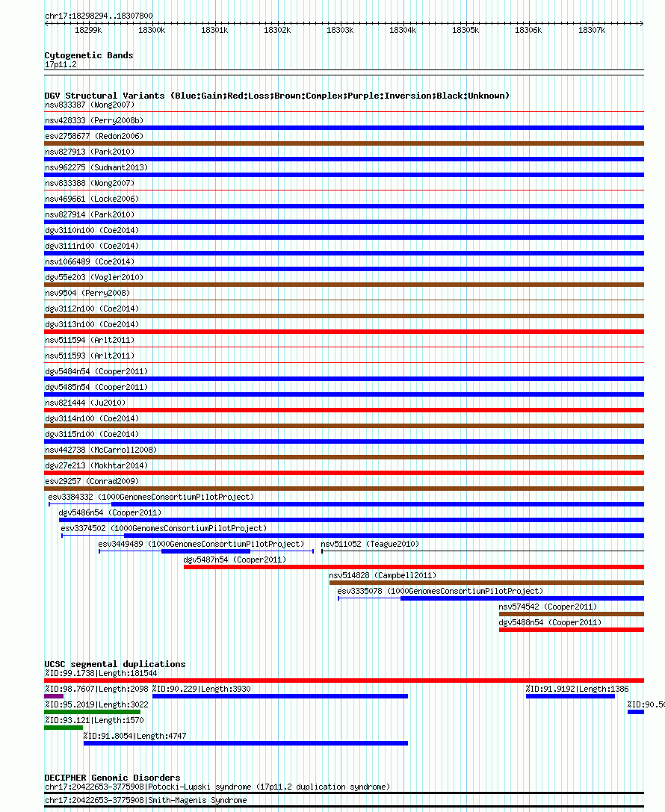The width and height of the screenshot is (665, 812).
Task: Select the esv3374502 1000Genomes pilot label
Action: tap(164, 529)
